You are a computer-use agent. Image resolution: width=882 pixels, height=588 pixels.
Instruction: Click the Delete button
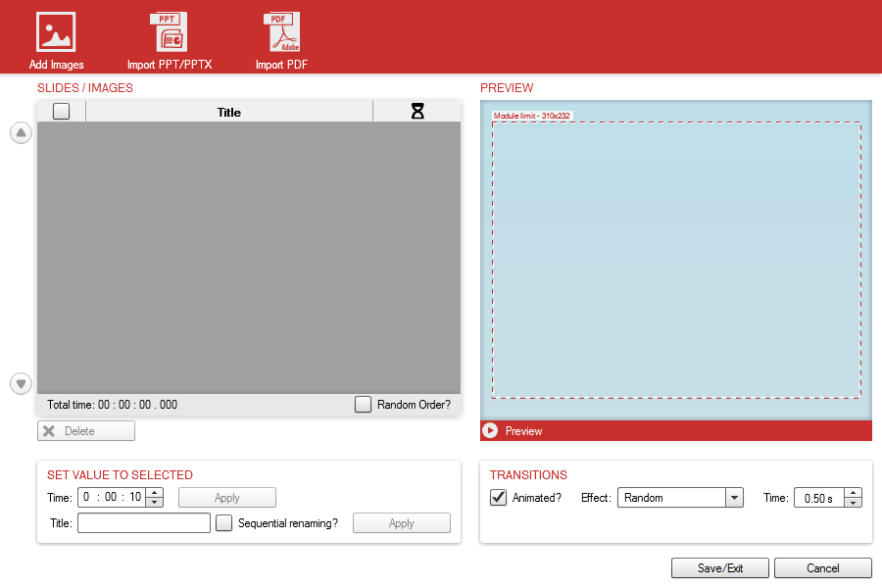[86, 431]
